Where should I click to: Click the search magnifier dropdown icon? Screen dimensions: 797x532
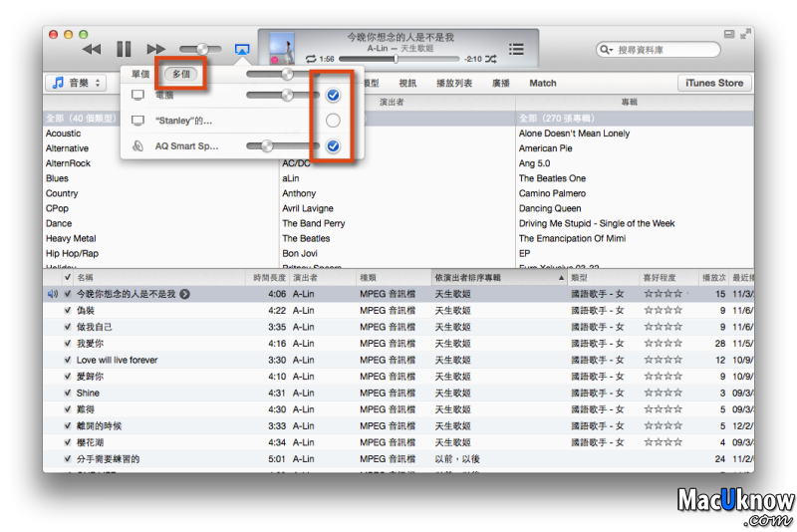(x=607, y=50)
